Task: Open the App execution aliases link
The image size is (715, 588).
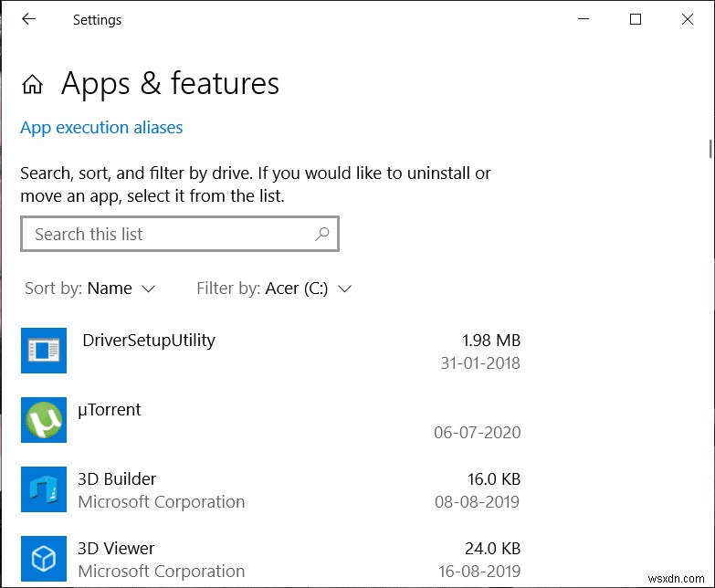Action: point(101,128)
